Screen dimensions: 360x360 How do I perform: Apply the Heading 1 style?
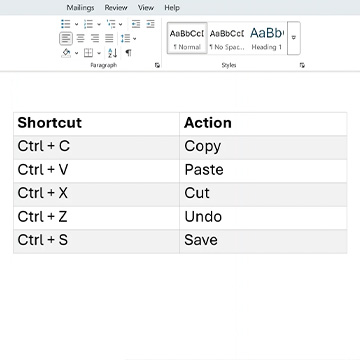(267, 38)
